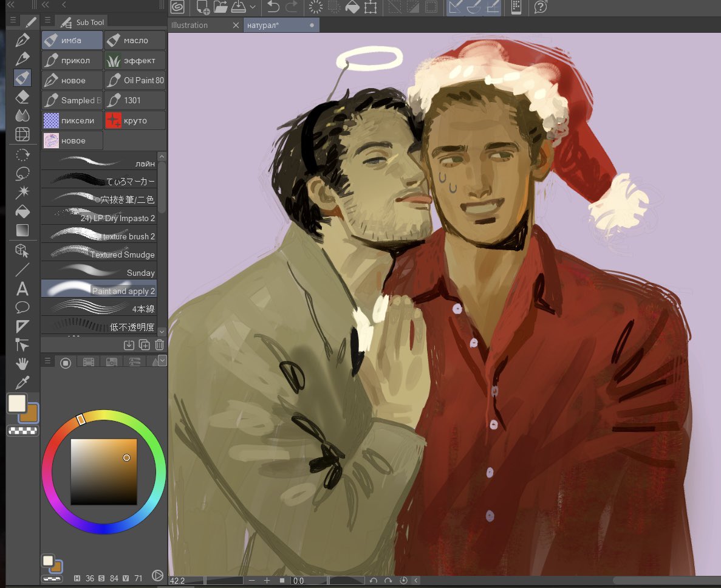Select the Lasso selection tool
This screenshot has height=588, width=721.
22,174
